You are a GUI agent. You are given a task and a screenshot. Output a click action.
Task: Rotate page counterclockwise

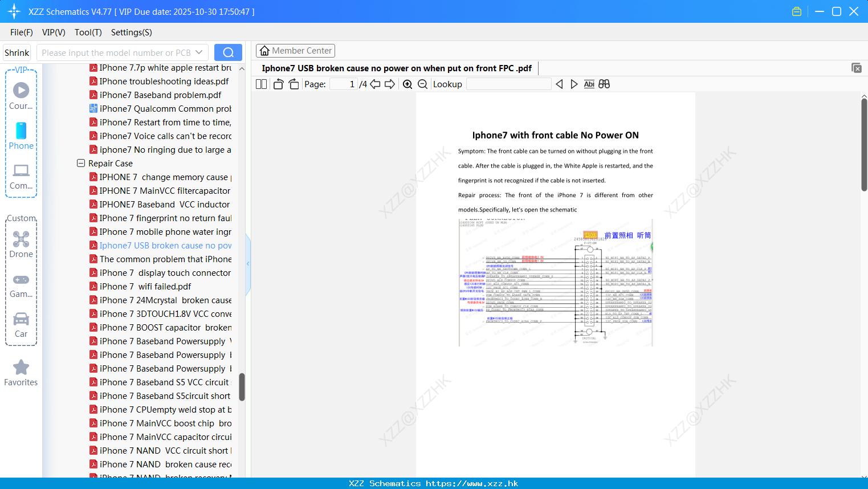[x=278, y=84]
